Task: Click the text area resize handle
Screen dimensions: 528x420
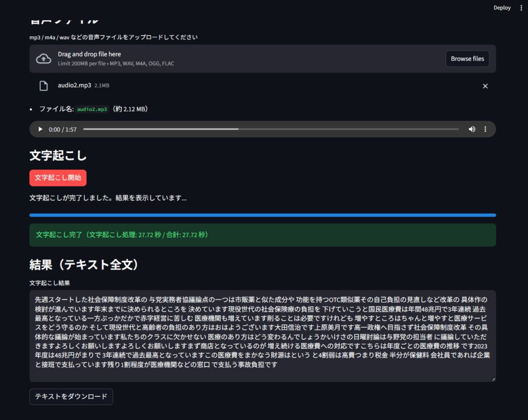Action: 493,379
